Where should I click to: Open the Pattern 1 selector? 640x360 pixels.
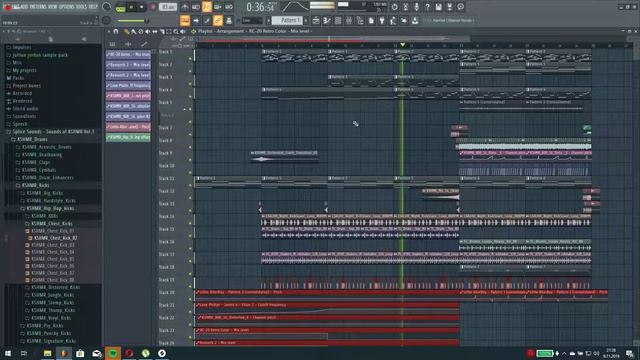pos(288,20)
